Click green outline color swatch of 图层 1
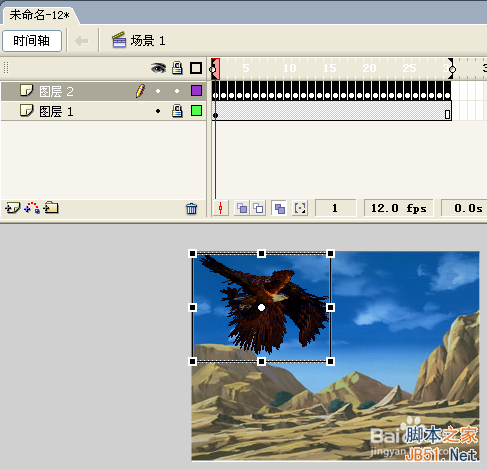 click(196, 110)
